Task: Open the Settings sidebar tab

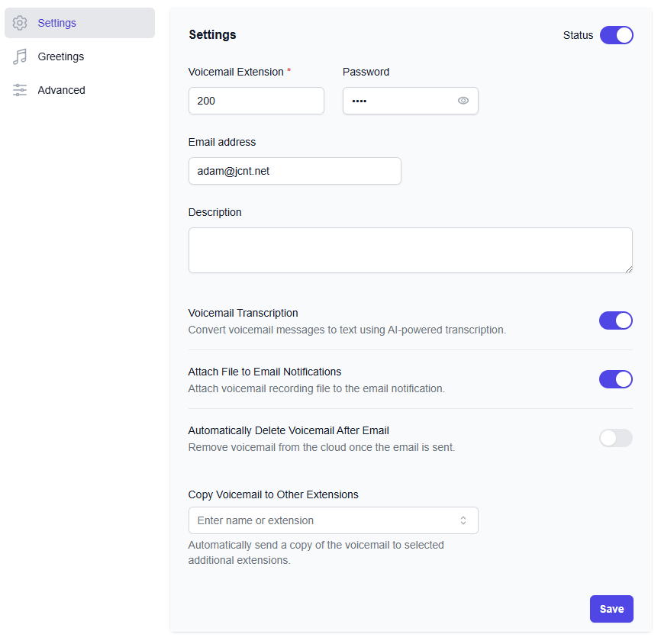Action: (x=79, y=23)
